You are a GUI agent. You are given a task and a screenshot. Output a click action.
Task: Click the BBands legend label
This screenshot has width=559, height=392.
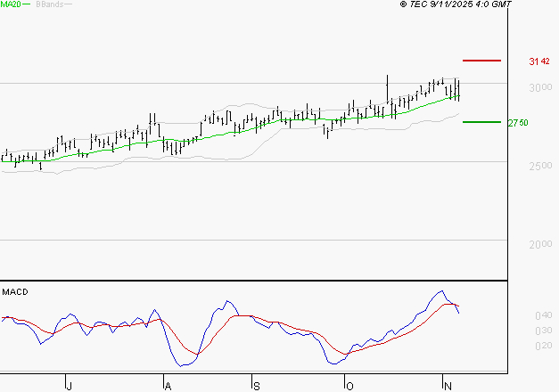50,4
